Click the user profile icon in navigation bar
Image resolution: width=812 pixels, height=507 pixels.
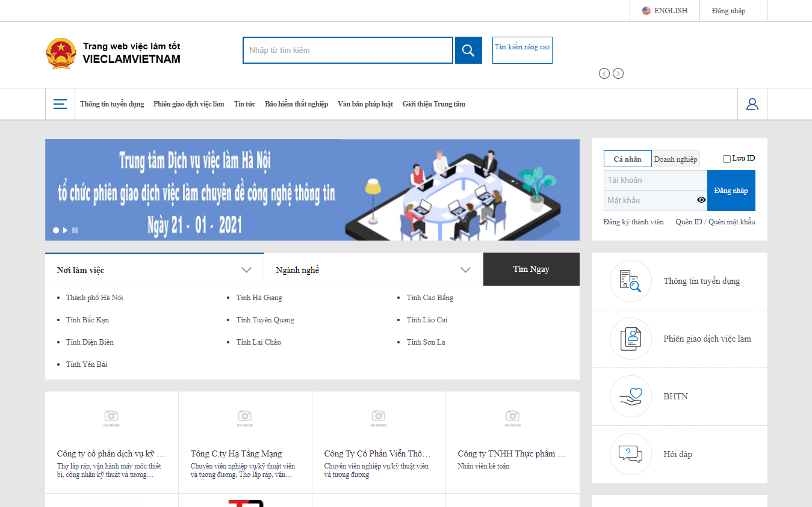(x=752, y=104)
